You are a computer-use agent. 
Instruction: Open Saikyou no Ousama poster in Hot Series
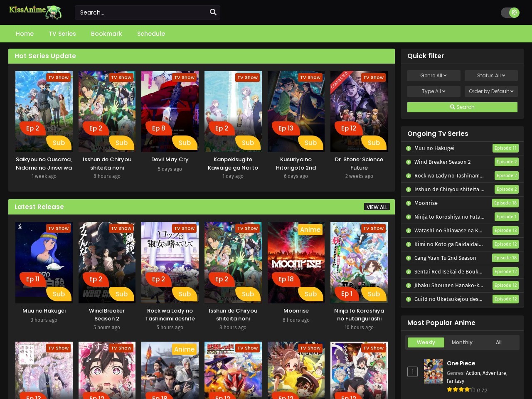point(44,111)
